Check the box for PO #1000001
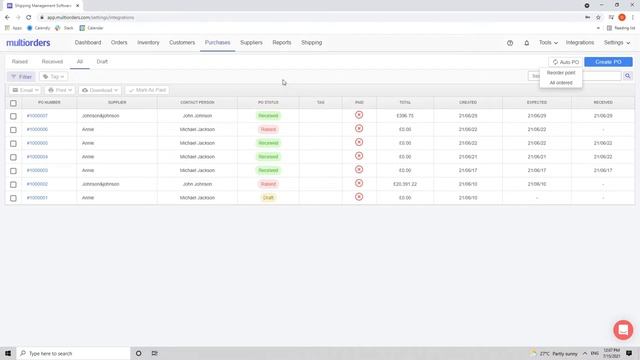Image resolution: width=640 pixels, height=360 pixels. pyautogui.click(x=13, y=198)
